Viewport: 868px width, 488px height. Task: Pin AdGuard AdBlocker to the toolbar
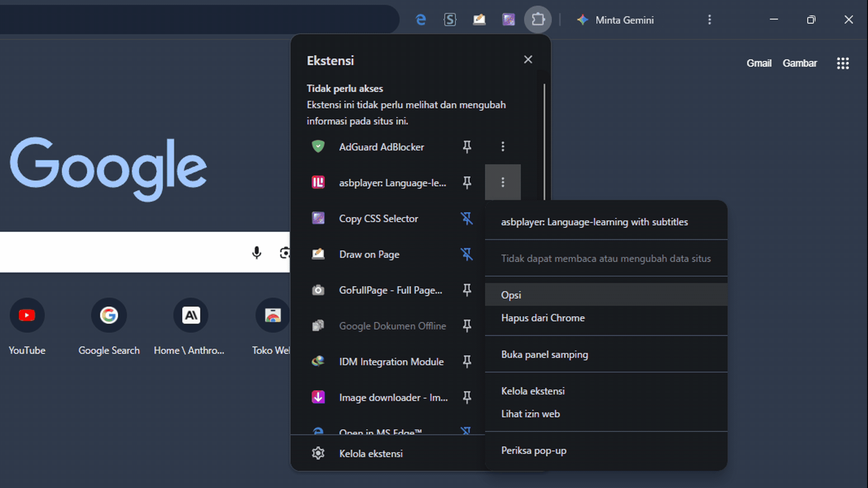click(x=467, y=146)
